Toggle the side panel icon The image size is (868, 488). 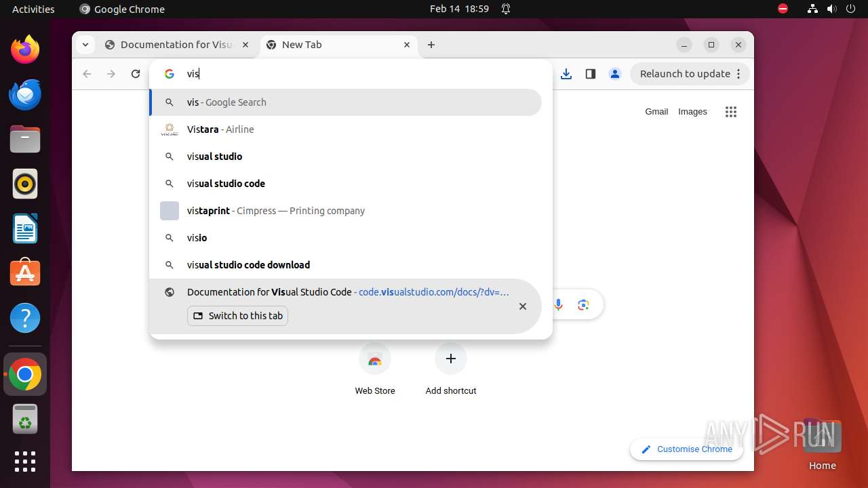591,74
